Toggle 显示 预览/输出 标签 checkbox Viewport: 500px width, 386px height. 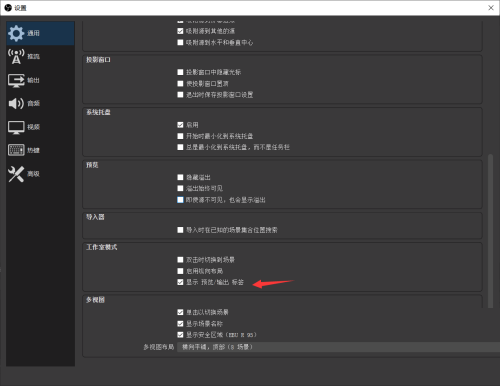(x=180, y=282)
